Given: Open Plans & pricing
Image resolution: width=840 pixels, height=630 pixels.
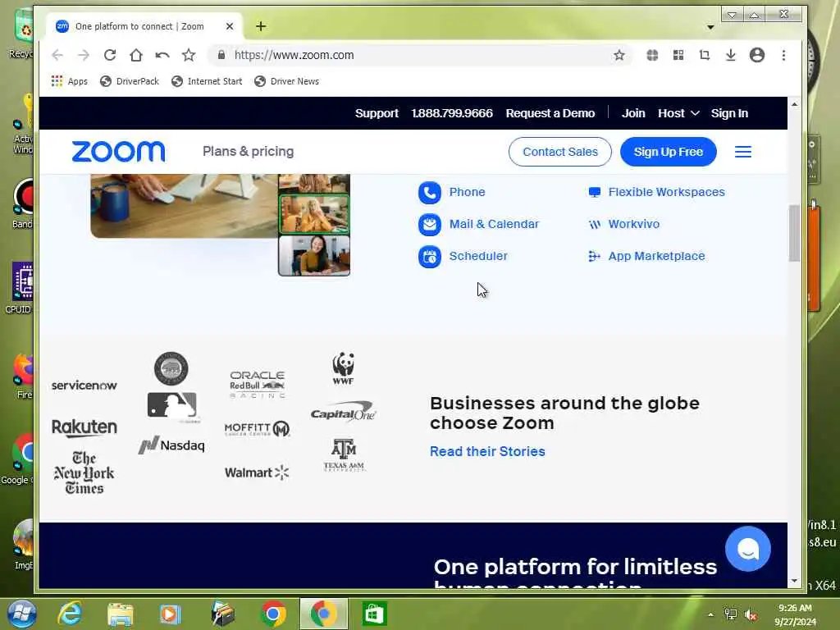Looking at the screenshot, I should tap(248, 152).
